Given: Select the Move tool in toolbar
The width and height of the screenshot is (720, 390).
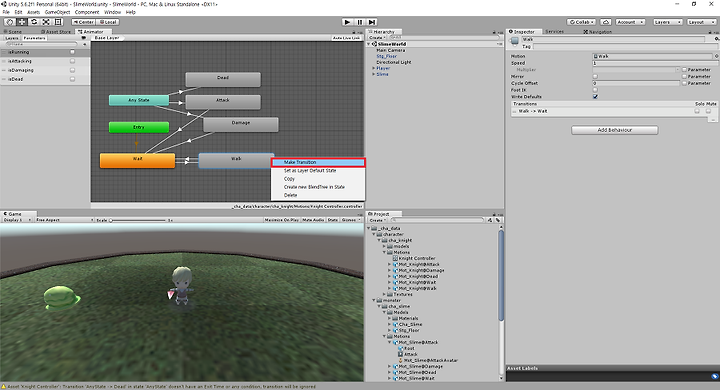Looking at the screenshot, I should [x=22, y=22].
